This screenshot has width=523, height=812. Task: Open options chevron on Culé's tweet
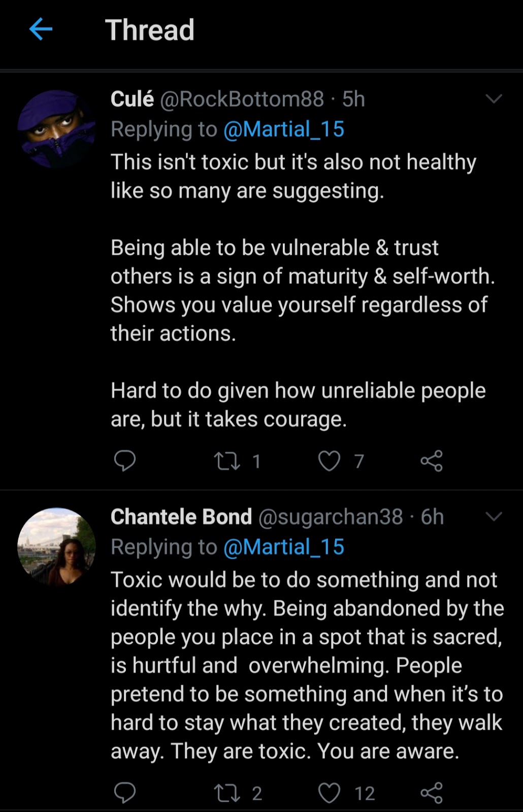tap(494, 99)
